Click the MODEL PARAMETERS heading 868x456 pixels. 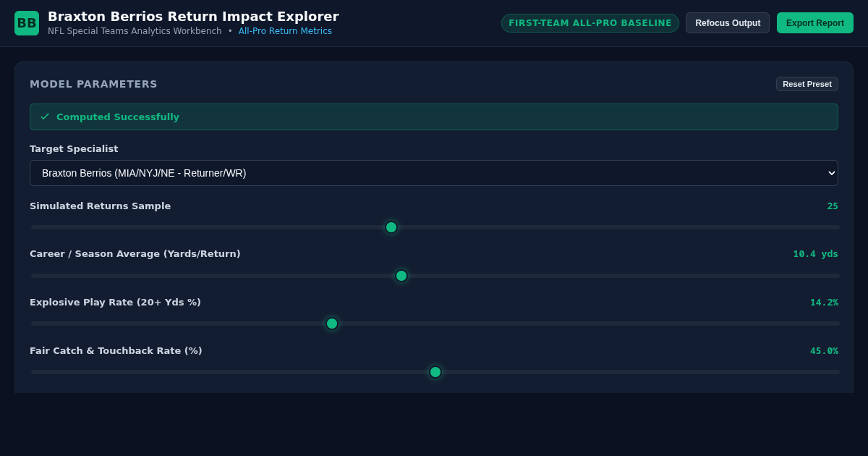click(93, 84)
